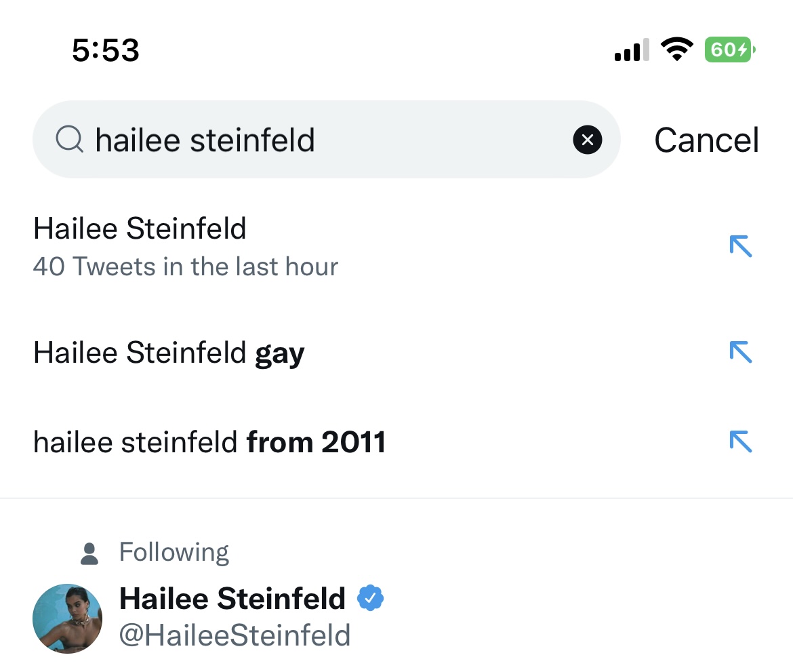Image resolution: width=793 pixels, height=672 pixels.
Task: Open the Hailee Steinfeld account result
Action: pos(232,599)
